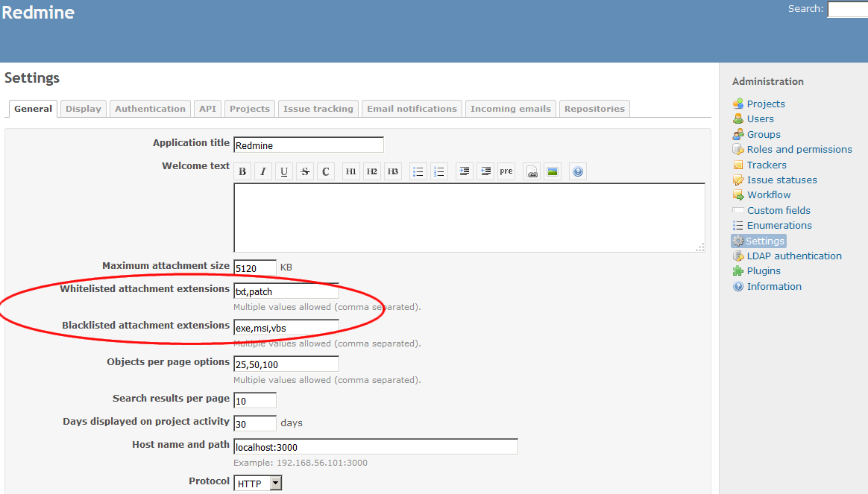Click the Information icon in sidebar
Screen dimensions: 868x494
pyautogui.click(x=738, y=287)
